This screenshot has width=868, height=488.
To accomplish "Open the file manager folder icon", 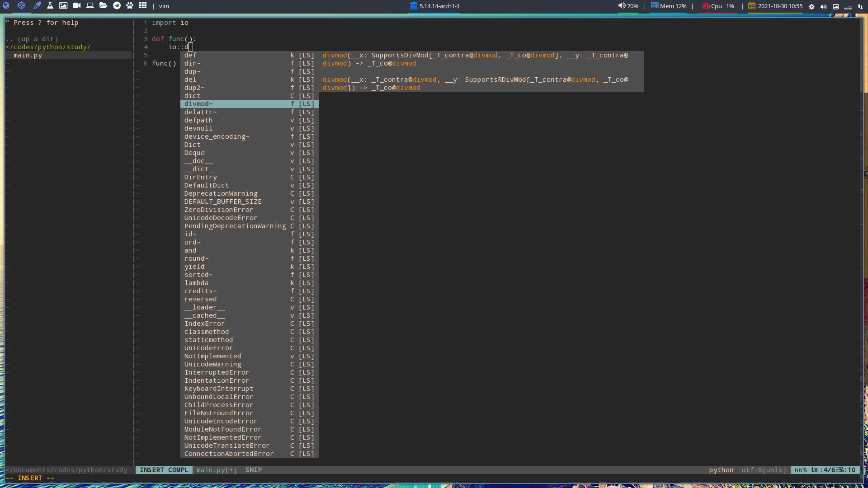I will pyautogui.click(x=103, y=6).
